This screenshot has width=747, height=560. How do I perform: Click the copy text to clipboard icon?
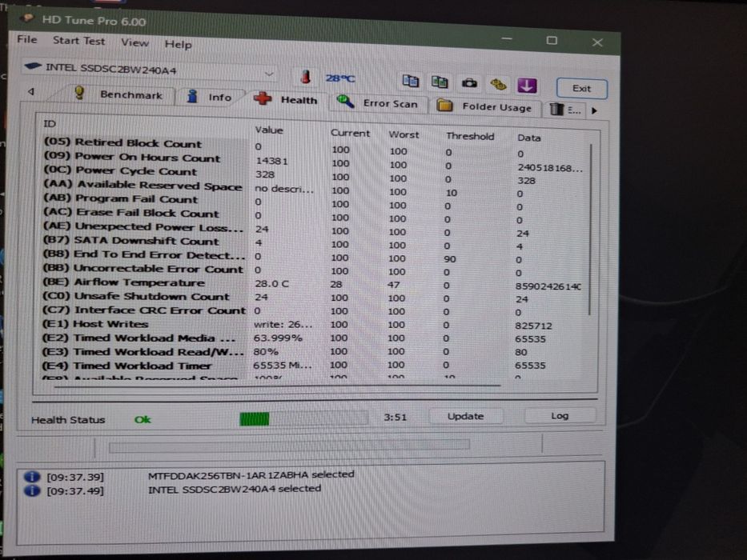[x=411, y=81]
